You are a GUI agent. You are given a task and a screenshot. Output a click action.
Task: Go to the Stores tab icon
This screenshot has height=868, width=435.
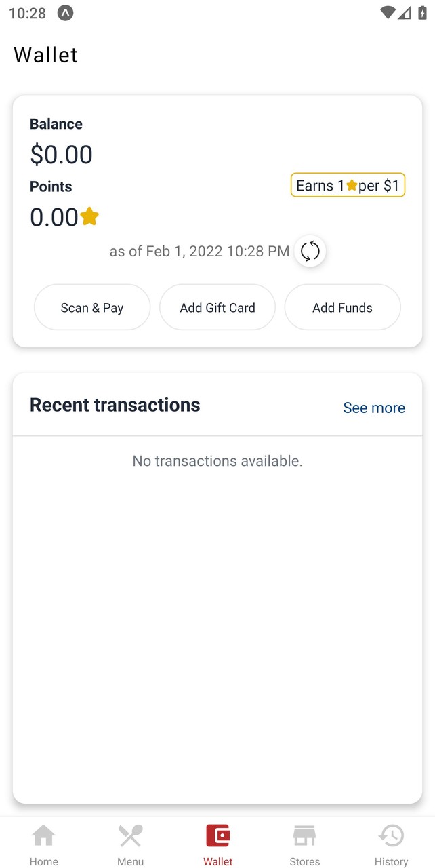[304, 836]
